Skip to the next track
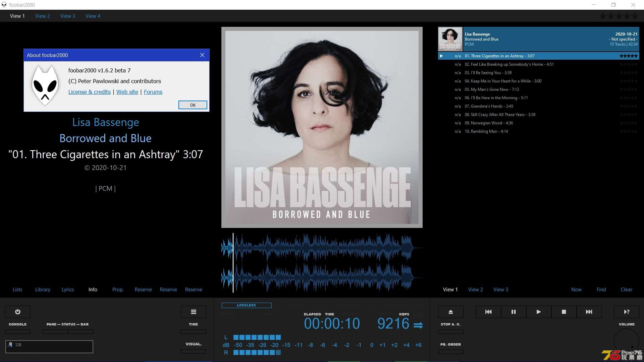 pyautogui.click(x=589, y=312)
